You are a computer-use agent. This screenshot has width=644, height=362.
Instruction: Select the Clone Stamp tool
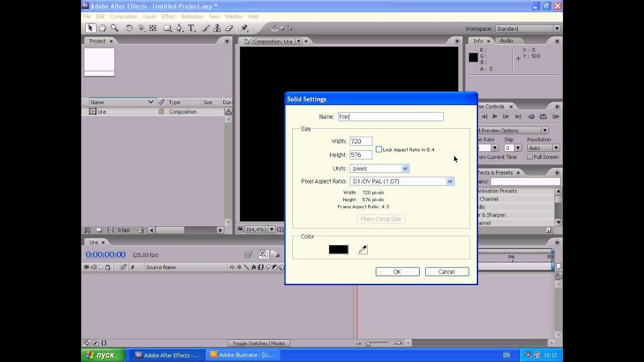pyautogui.click(x=217, y=28)
